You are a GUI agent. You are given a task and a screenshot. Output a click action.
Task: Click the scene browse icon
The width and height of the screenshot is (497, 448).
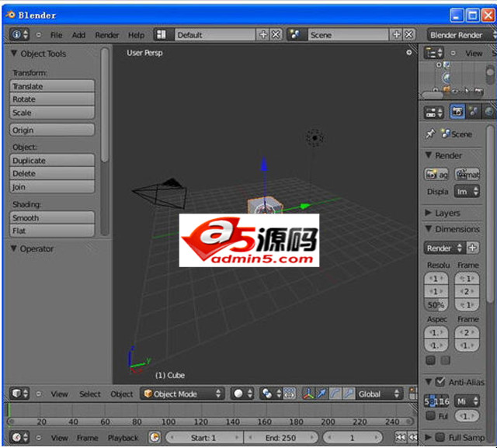pos(295,34)
